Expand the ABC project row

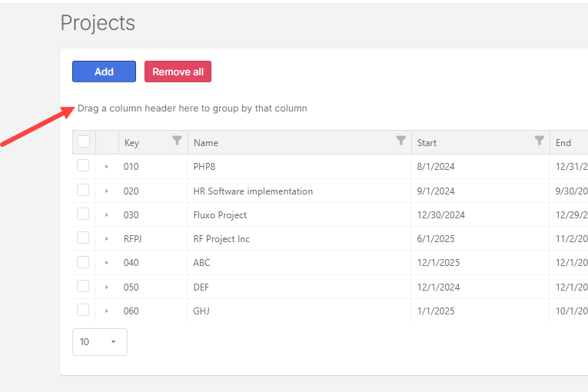pyautogui.click(x=107, y=263)
